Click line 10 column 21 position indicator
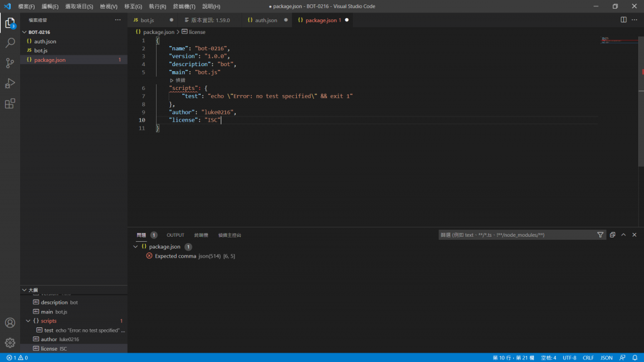This screenshot has height=362, width=644. tap(513, 358)
